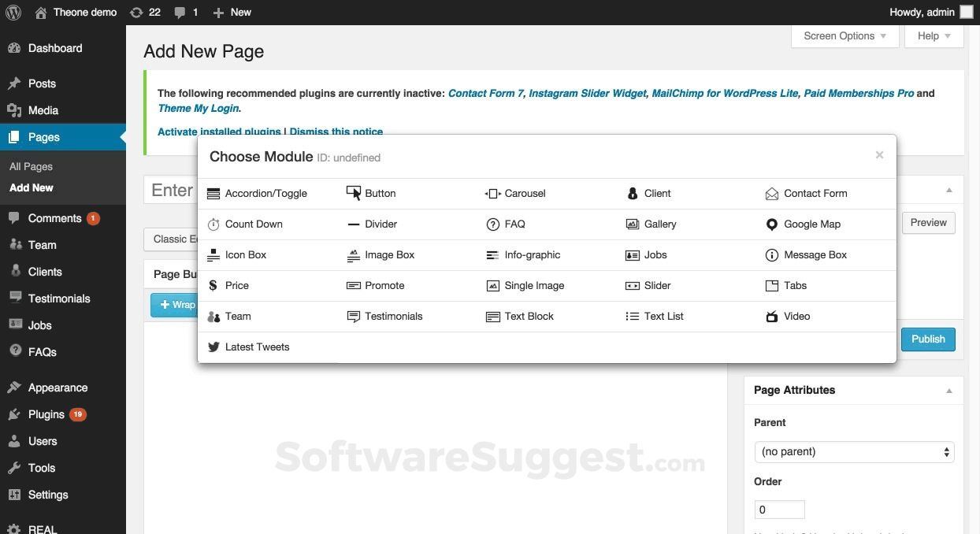Expand the Screen Options panel
Screen dimensions: 980x534
coord(845,36)
